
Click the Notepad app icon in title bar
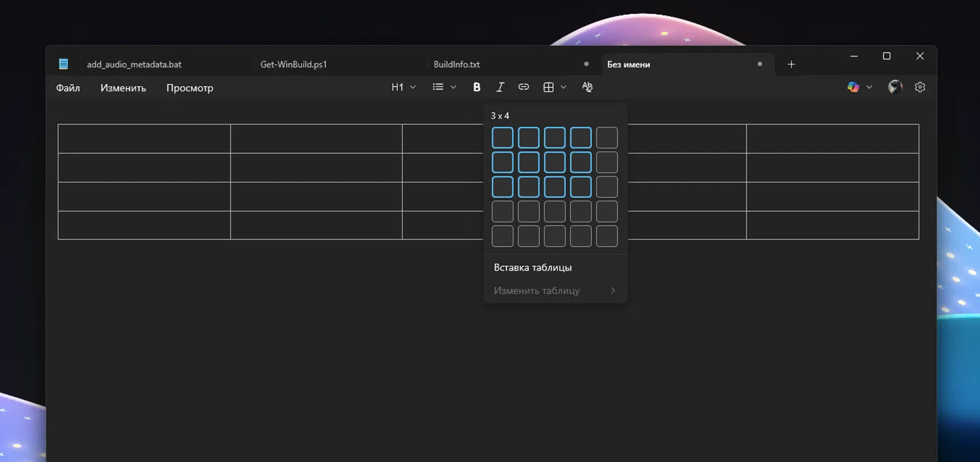coord(63,64)
